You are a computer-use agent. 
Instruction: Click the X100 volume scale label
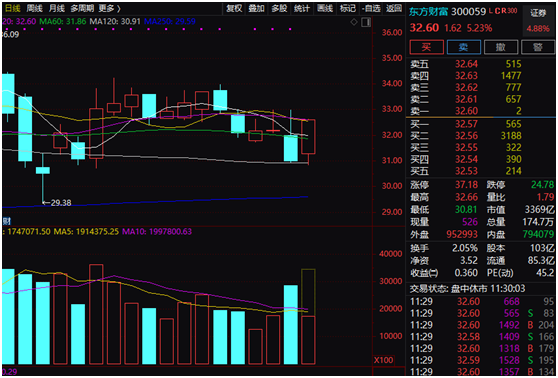(x=383, y=360)
